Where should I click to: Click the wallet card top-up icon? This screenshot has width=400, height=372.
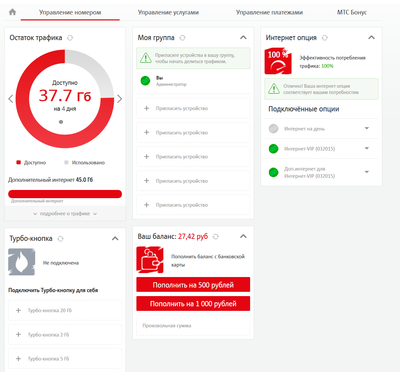coord(150,260)
